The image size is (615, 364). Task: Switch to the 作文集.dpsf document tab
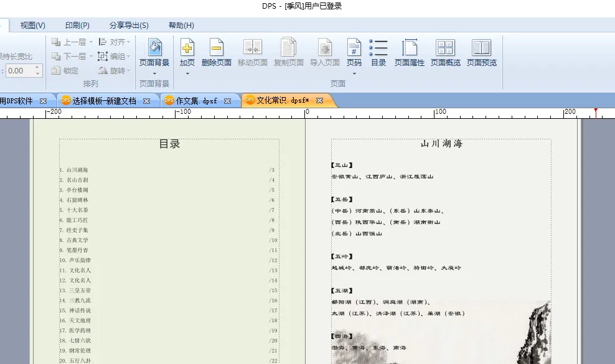196,101
